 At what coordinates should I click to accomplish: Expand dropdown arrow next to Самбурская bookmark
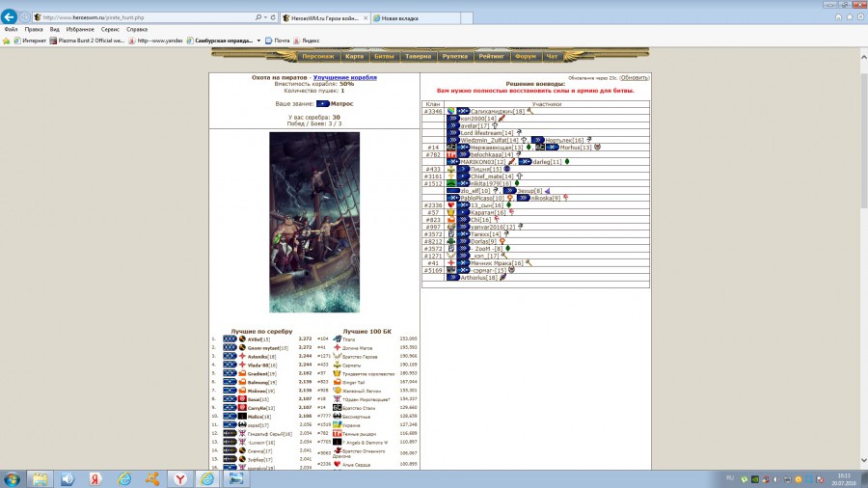pyautogui.click(x=258, y=41)
